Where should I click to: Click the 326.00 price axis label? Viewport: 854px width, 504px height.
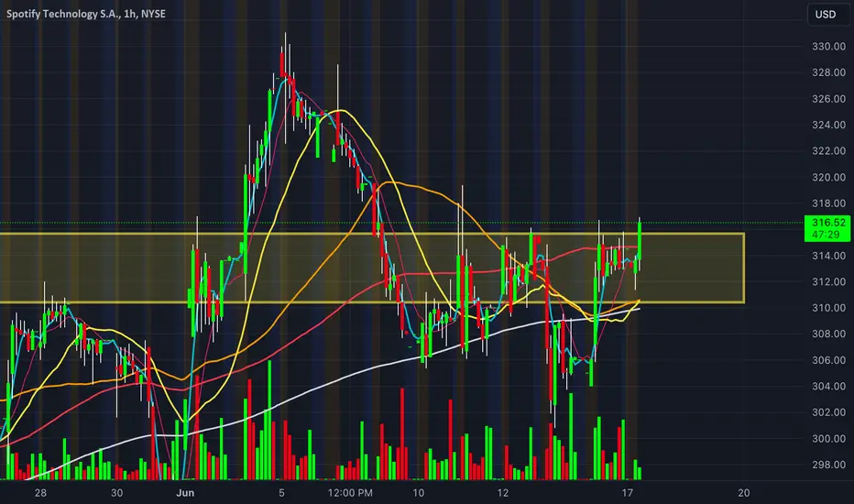828,99
